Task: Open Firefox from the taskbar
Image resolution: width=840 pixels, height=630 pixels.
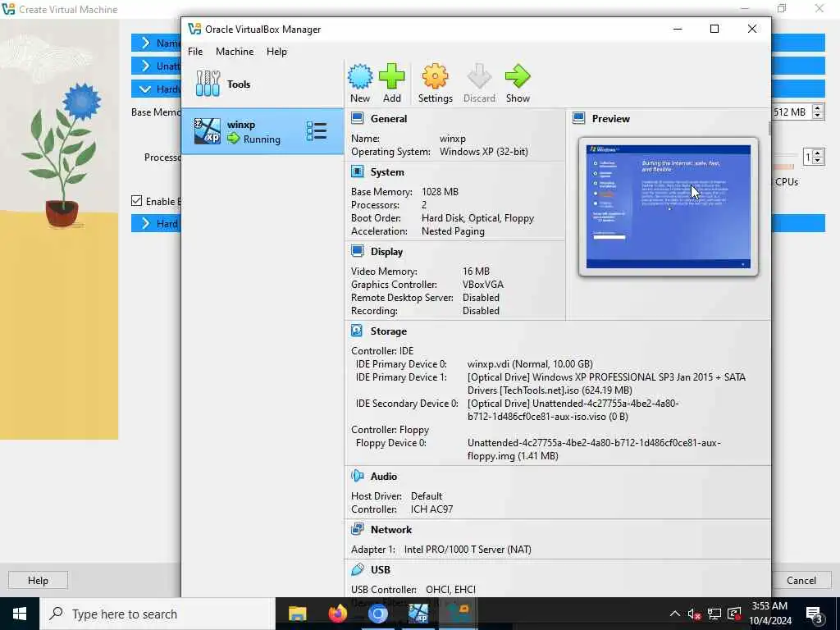Action: click(337, 614)
